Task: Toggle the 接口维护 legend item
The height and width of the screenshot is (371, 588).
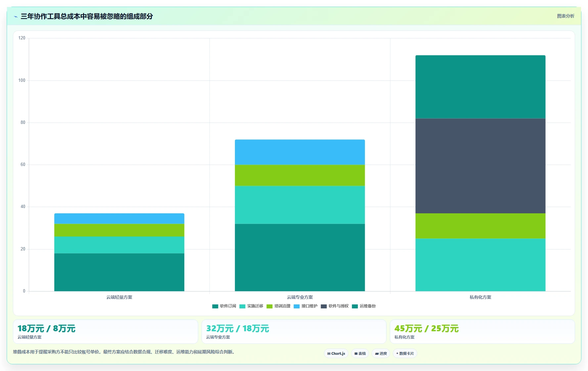Action: [305, 306]
